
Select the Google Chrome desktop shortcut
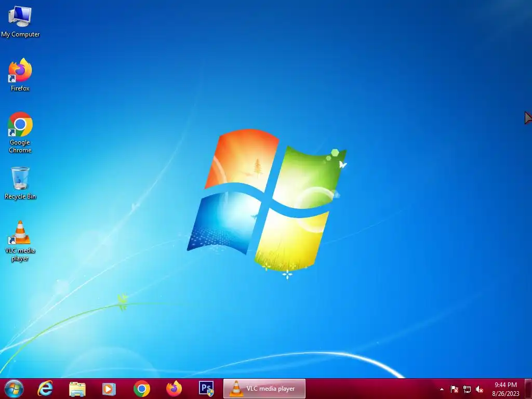(20, 132)
